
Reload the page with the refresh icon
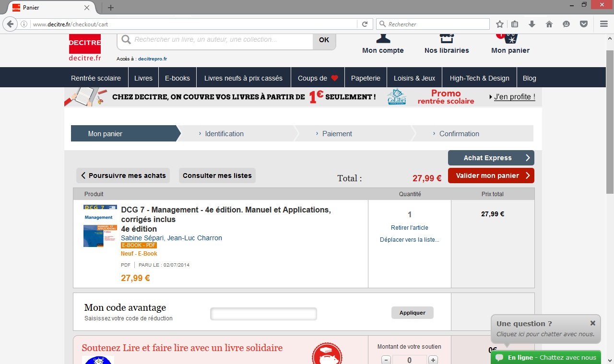365,24
